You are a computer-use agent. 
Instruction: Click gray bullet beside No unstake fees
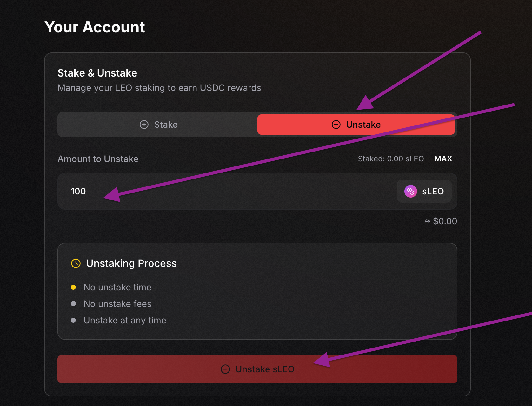point(73,304)
